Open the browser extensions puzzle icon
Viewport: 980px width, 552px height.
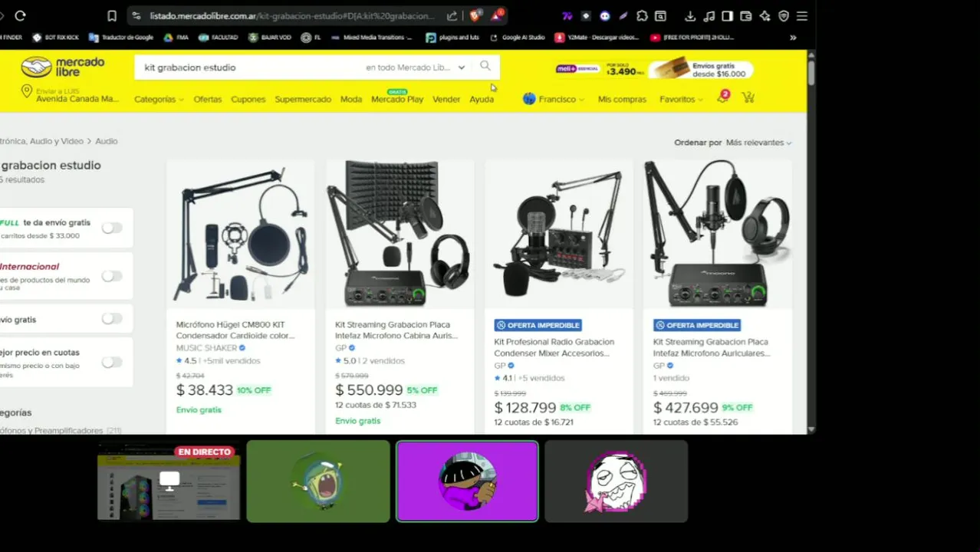(x=642, y=15)
